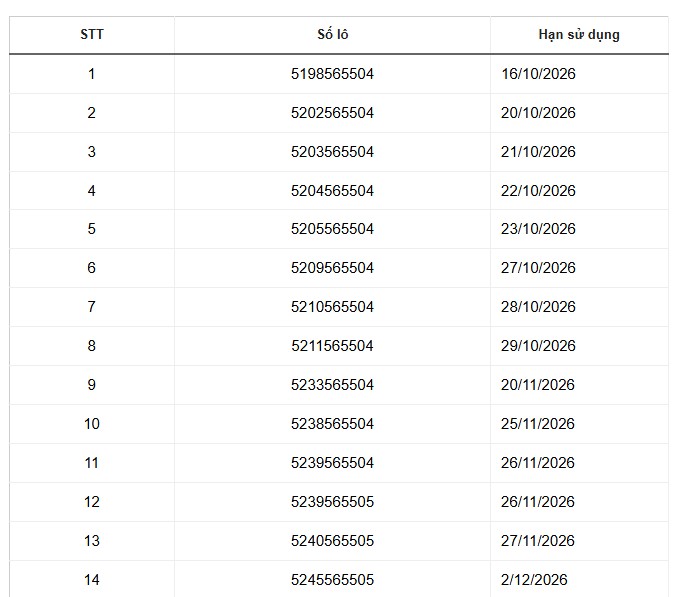Select lot number 5204565504
Image resolution: width=678 pixels, height=597 pixels.
click(x=332, y=191)
